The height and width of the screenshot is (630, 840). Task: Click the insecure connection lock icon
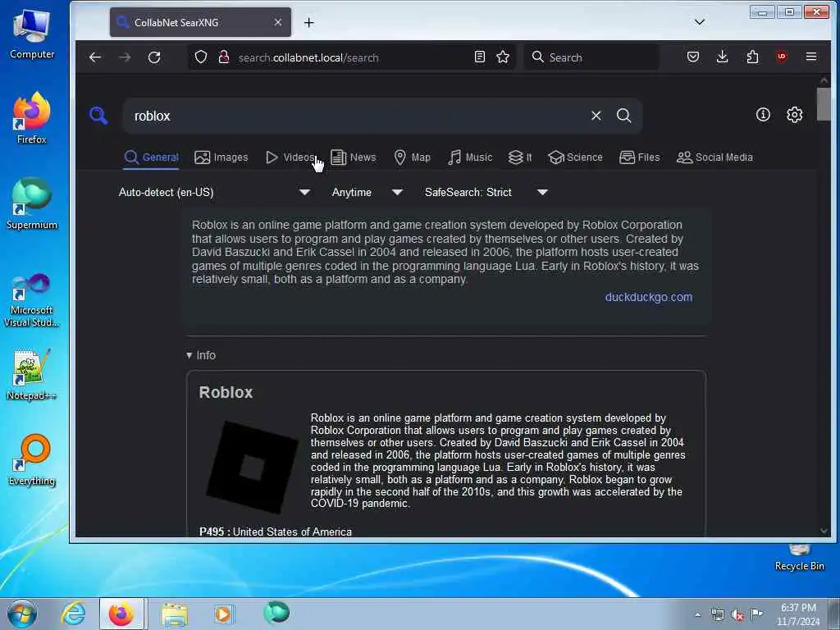pos(224,57)
